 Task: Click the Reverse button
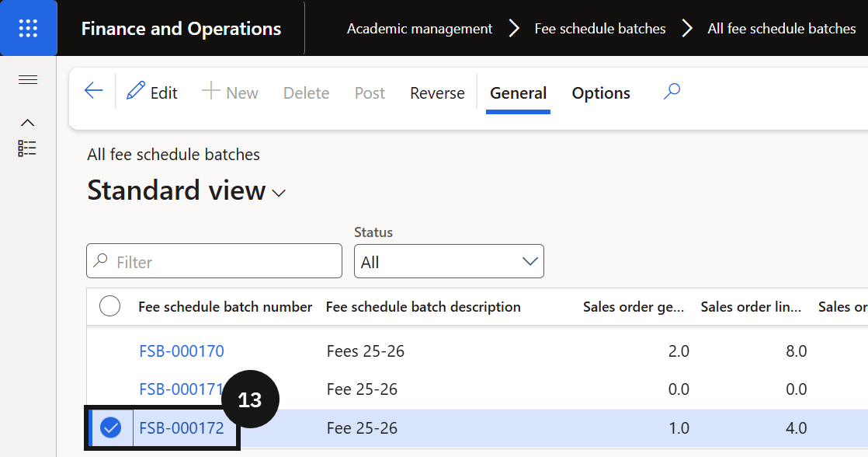(437, 93)
